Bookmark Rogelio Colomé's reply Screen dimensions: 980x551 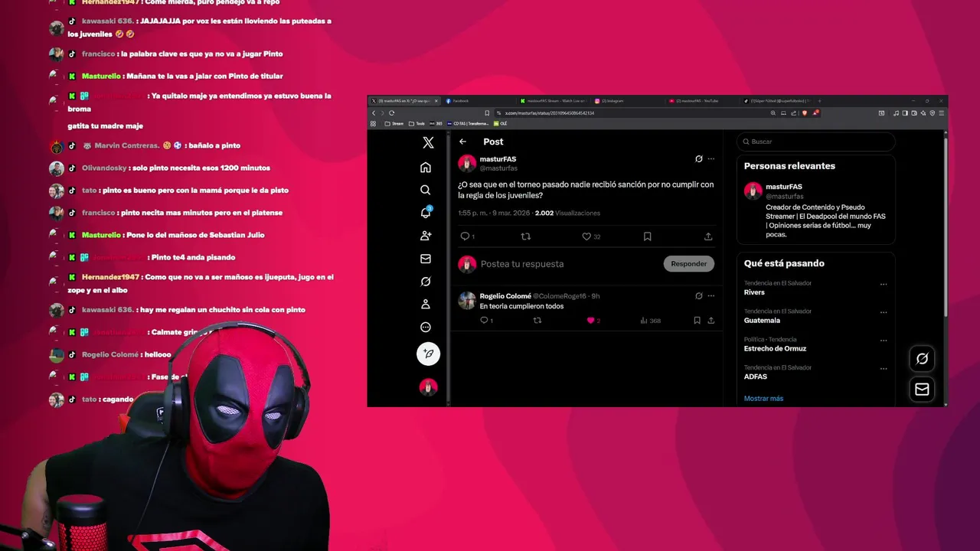point(697,321)
